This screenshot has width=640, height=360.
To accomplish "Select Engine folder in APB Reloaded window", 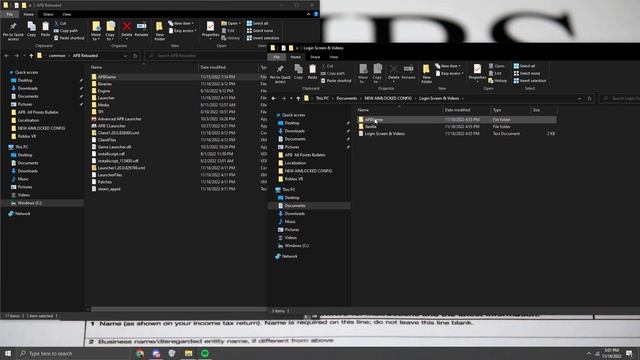I will point(104,91).
